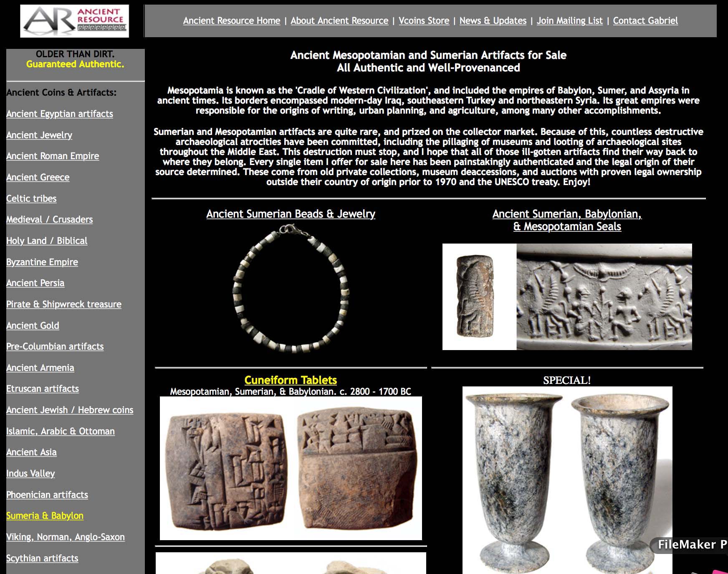Open Pre-Columbian artifacts category
Screen dimensions: 728x574
[55, 346]
